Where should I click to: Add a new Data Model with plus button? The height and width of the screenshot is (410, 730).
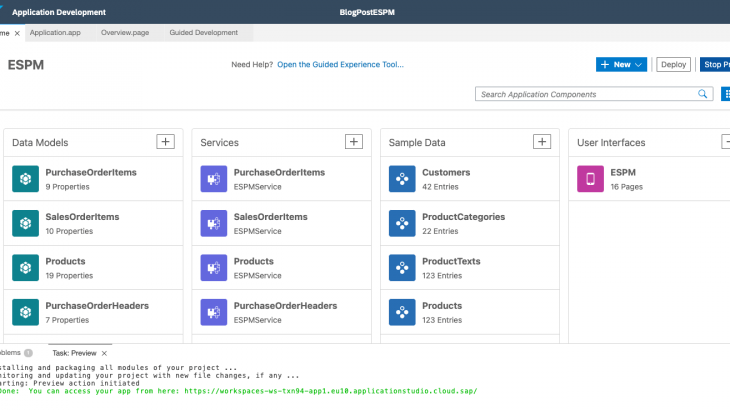pos(165,142)
